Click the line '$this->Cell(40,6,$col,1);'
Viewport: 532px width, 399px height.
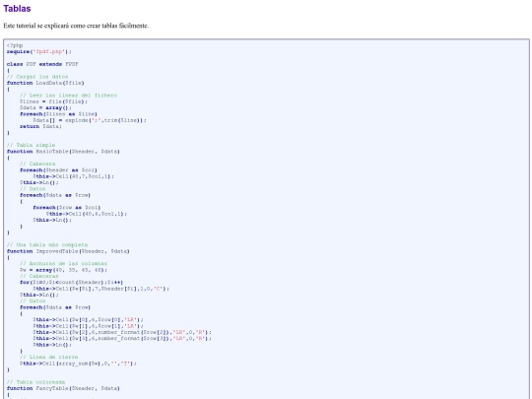coord(87,214)
